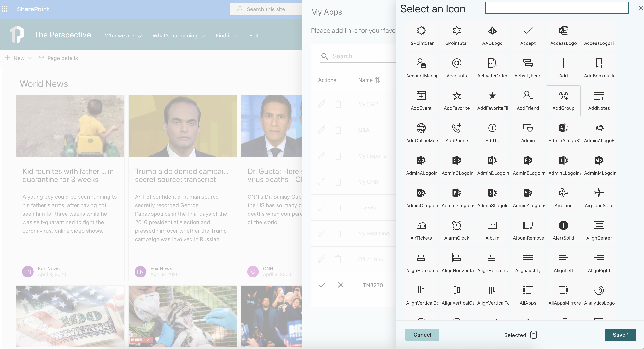Edit the My SAP app entry
Screen dimensions: 644x349
coord(321,104)
